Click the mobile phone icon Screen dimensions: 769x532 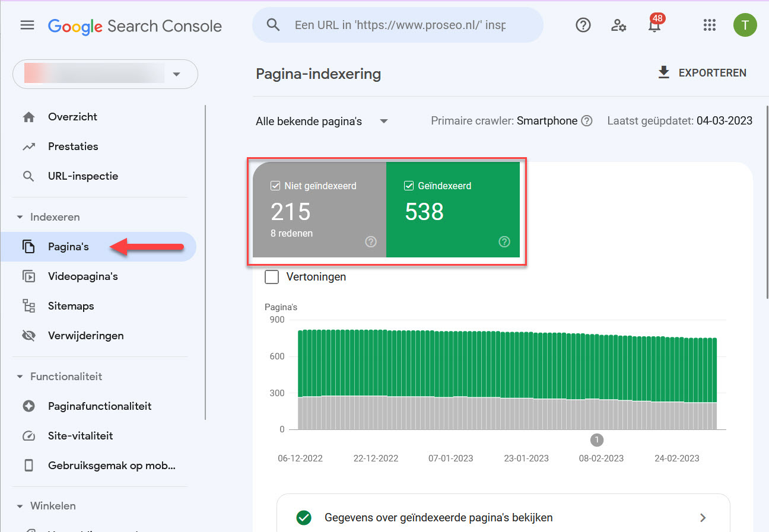[28, 466]
